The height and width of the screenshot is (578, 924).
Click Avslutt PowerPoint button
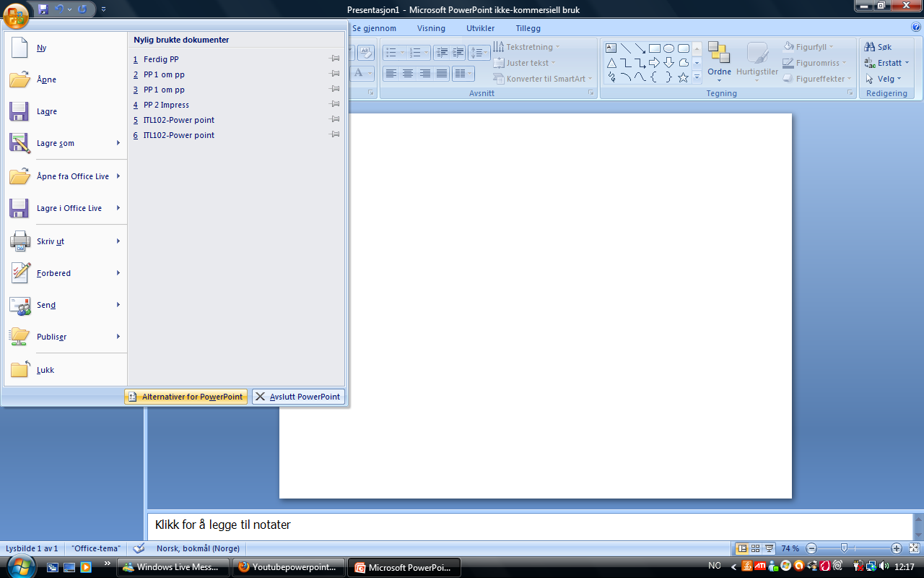298,397
